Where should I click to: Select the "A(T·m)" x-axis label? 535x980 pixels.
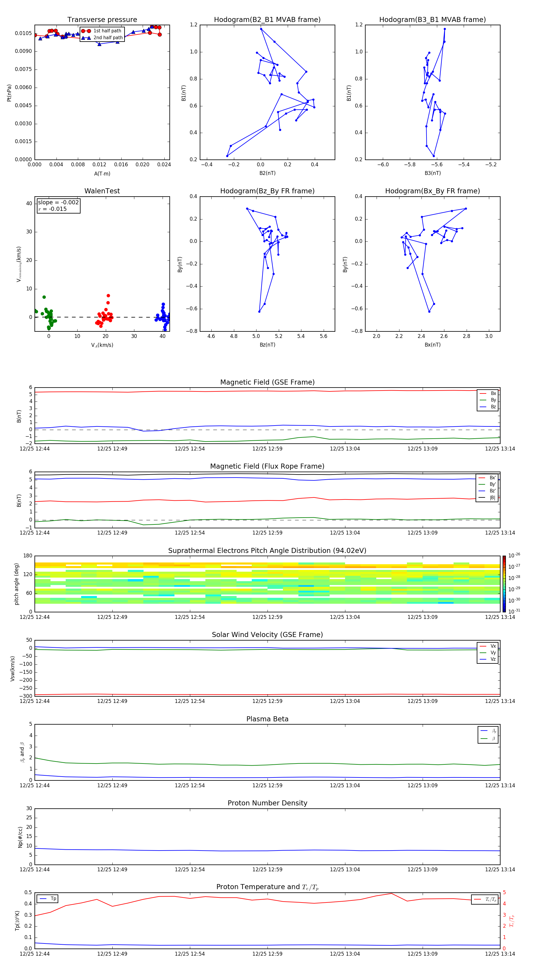[102, 173]
